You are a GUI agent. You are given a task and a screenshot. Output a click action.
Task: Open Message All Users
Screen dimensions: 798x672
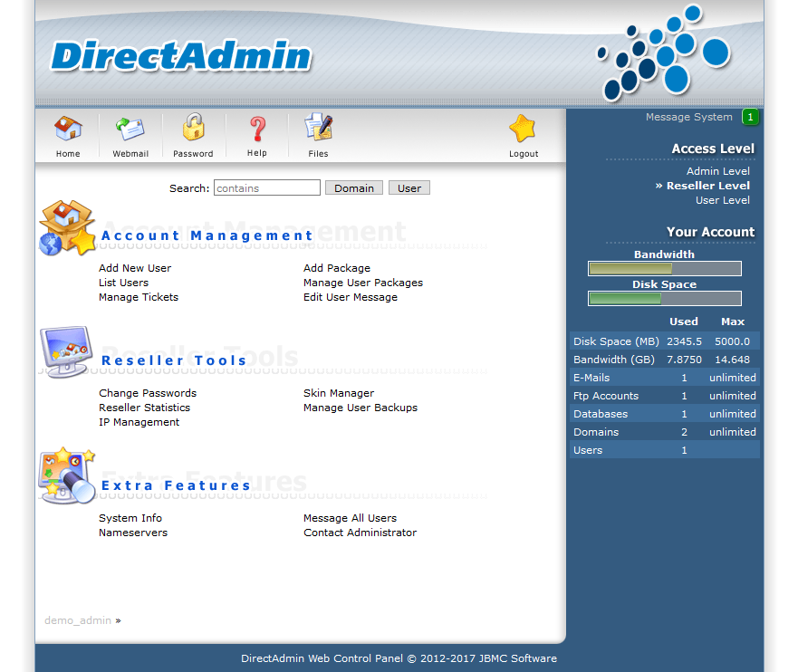[351, 518]
